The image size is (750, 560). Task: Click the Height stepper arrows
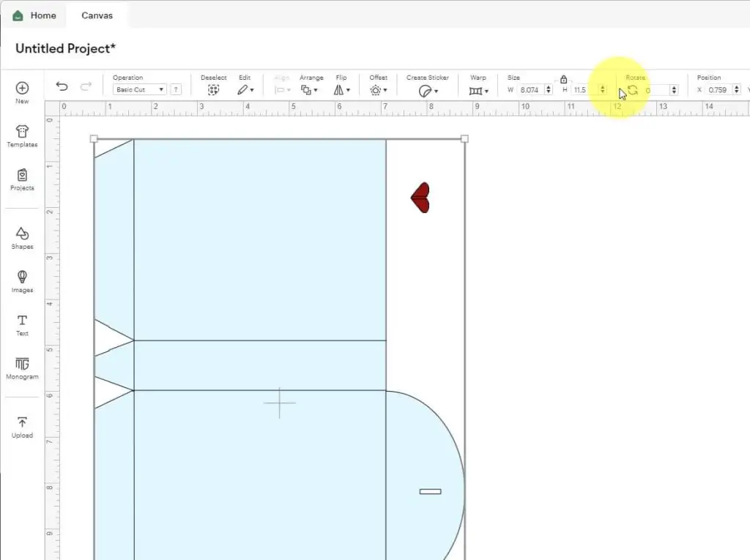[x=603, y=89]
